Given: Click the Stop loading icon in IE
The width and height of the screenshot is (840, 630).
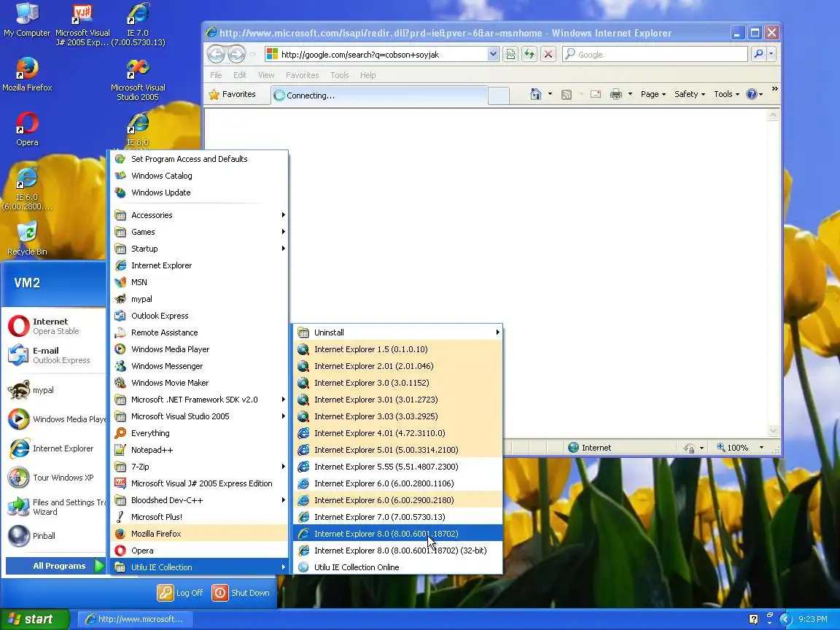Looking at the screenshot, I should point(548,54).
